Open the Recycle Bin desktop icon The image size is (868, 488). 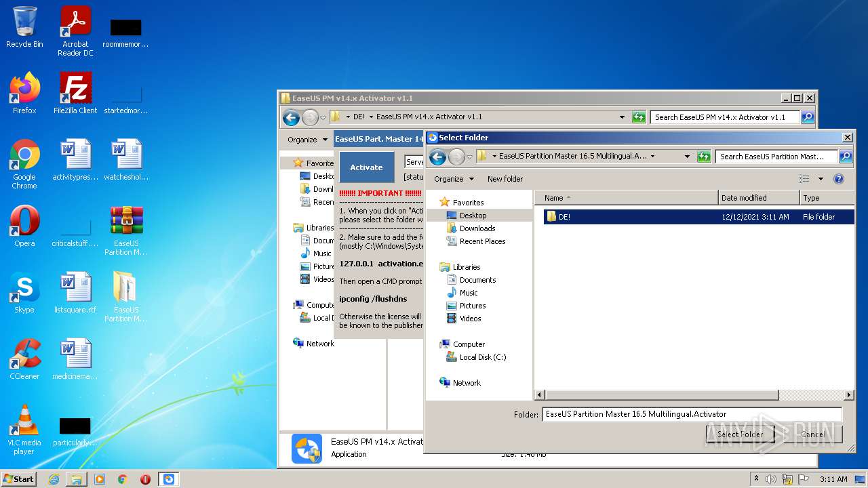point(24,27)
